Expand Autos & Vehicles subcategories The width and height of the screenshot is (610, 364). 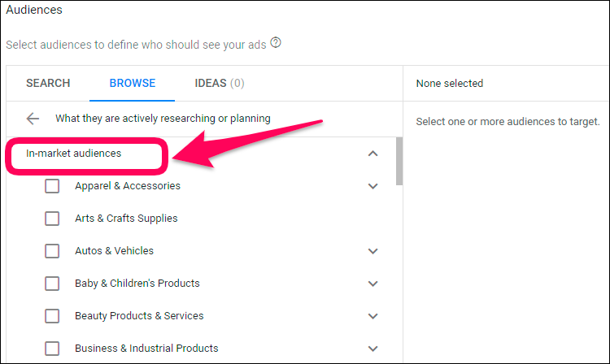click(x=373, y=251)
